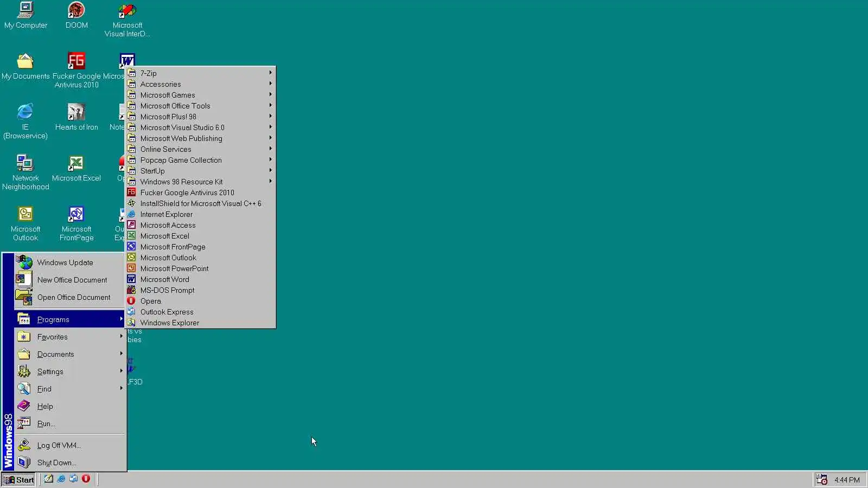Screen dimensions: 868x488
Task: Expand the Documents submenu
Action: click(x=70, y=354)
